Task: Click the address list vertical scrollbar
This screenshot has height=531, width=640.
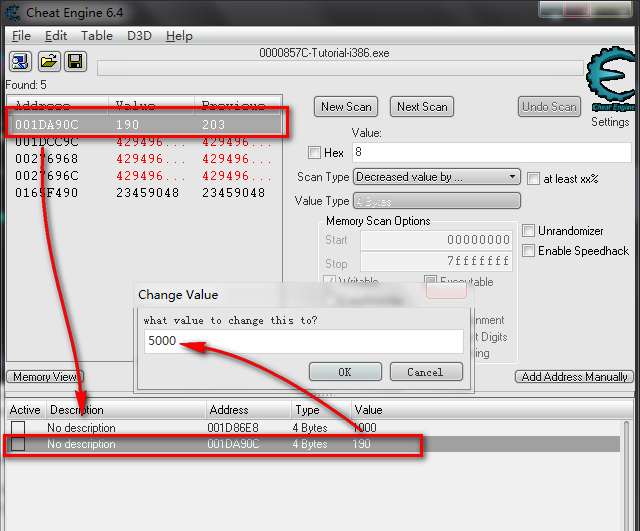Action: [x=627, y=475]
